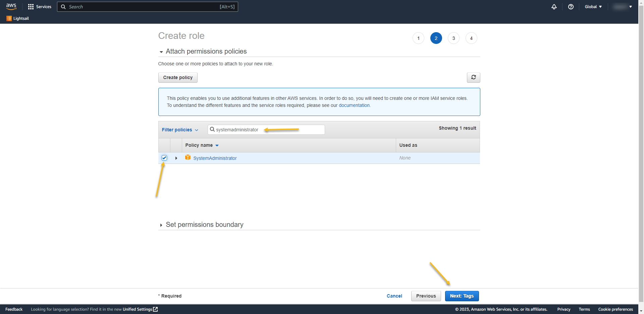Open the Global region dropdown
The image size is (644, 314).
point(593,7)
